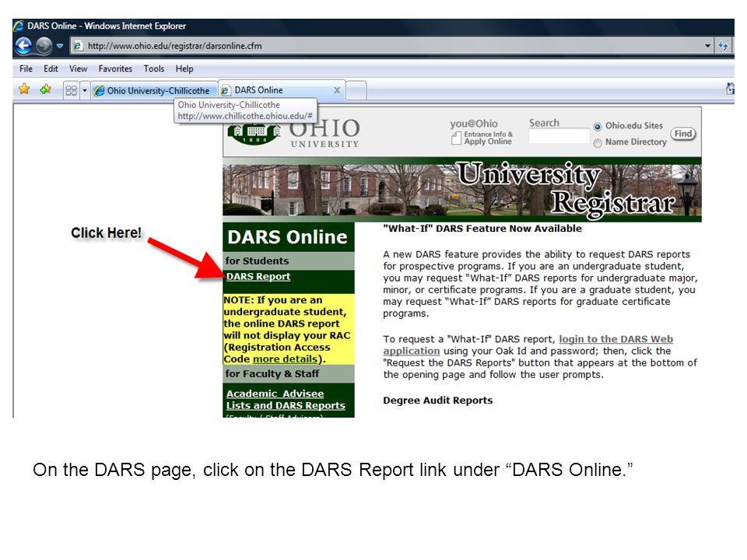Click the you@Ohio heading
The width and height of the screenshot is (747, 560).
(474, 124)
